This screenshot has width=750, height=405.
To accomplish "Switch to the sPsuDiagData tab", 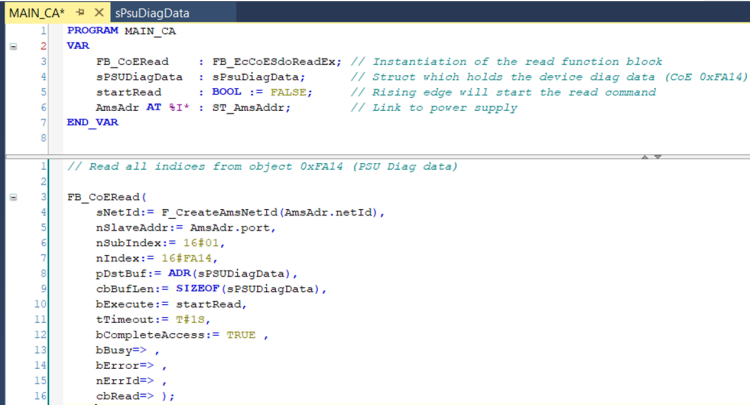I will [x=152, y=13].
